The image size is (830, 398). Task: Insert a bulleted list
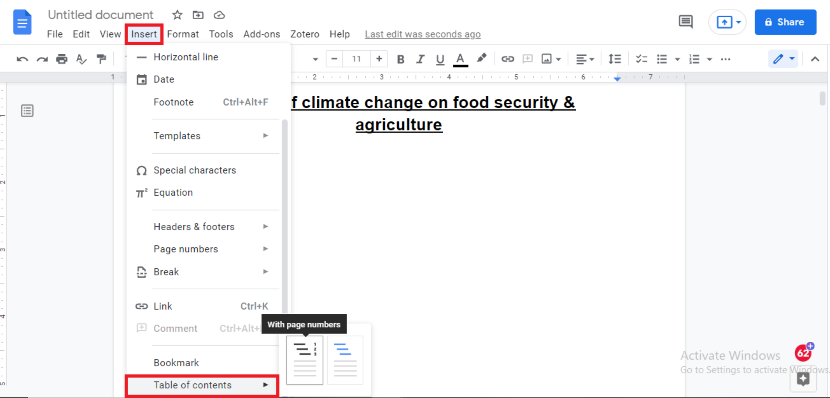coord(662,59)
